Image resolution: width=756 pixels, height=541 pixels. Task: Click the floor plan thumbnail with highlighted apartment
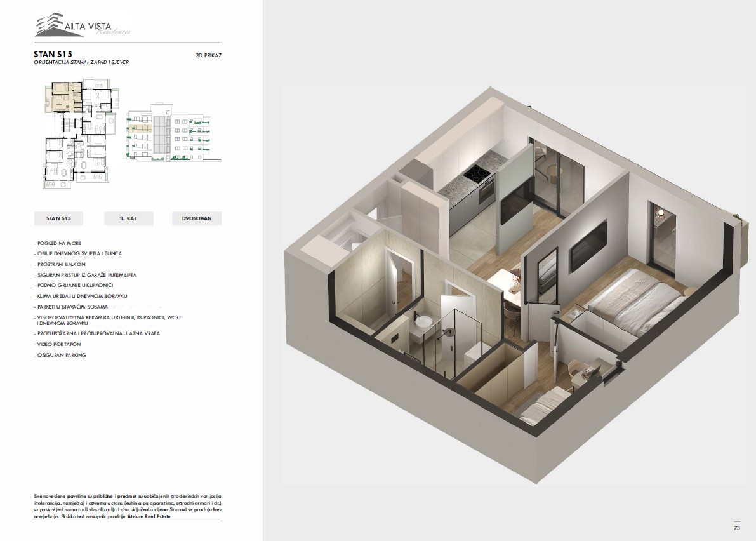tap(79, 135)
